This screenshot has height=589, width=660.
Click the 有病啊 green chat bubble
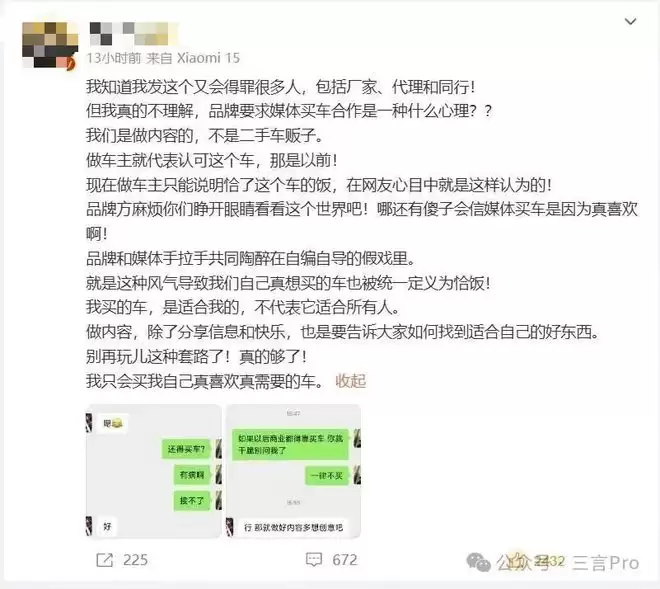pos(192,475)
